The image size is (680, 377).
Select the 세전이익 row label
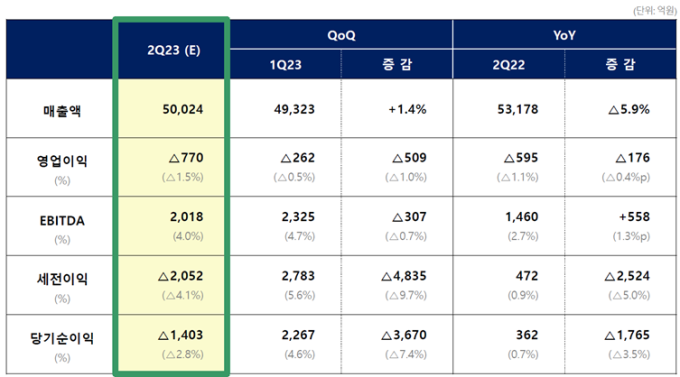point(62,279)
